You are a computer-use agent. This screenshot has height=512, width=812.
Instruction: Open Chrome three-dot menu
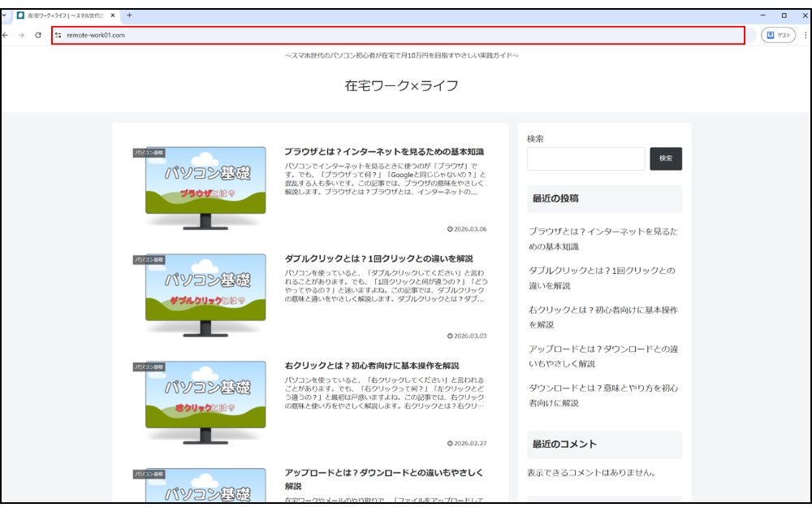(805, 35)
